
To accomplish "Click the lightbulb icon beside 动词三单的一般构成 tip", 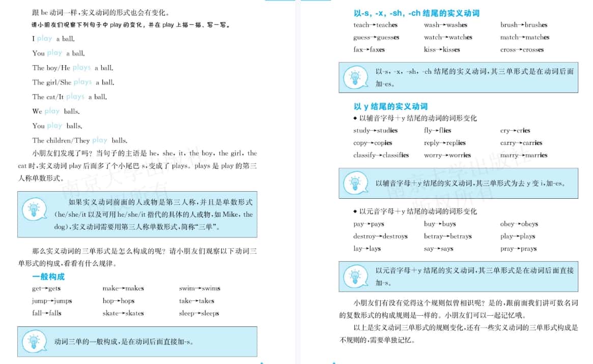I will pos(34,341).
